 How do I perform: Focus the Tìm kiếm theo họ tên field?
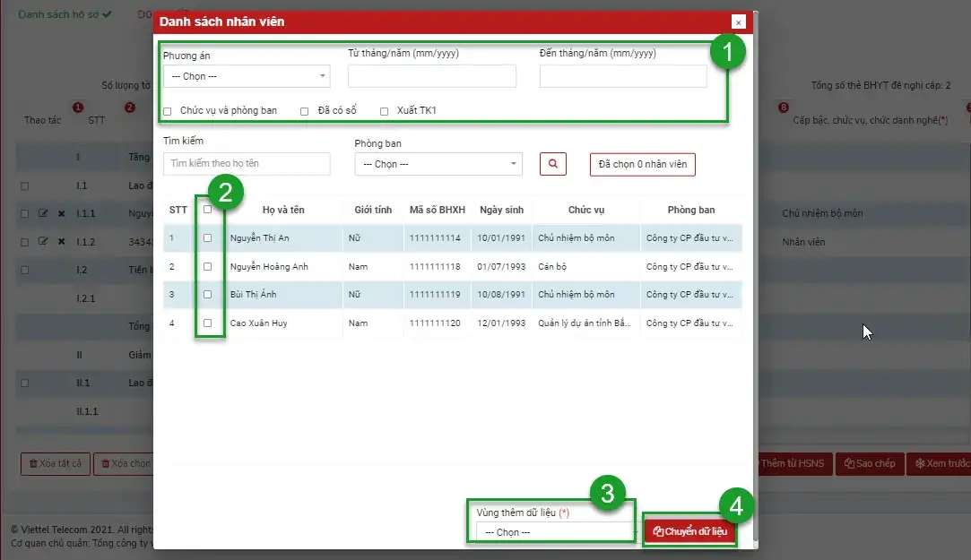coord(247,164)
